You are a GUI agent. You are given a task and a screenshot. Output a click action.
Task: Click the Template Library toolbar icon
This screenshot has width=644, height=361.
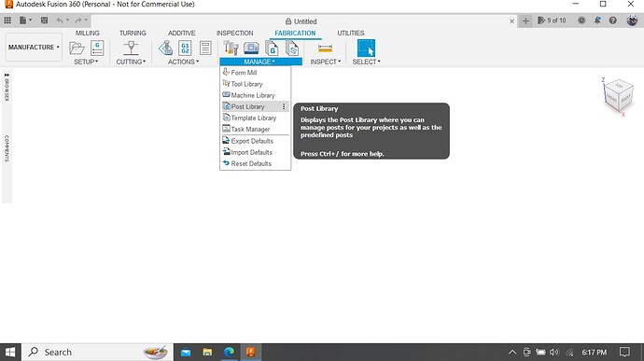click(x=292, y=49)
